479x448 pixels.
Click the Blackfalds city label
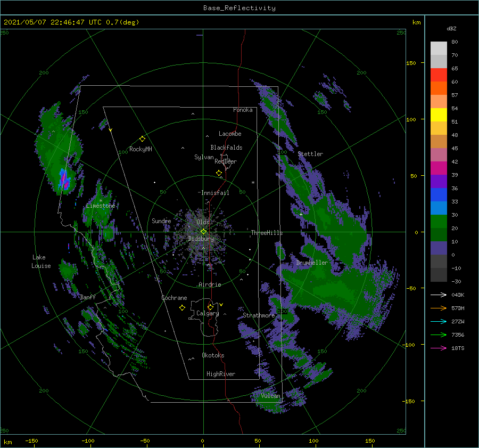tap(226, 148)
